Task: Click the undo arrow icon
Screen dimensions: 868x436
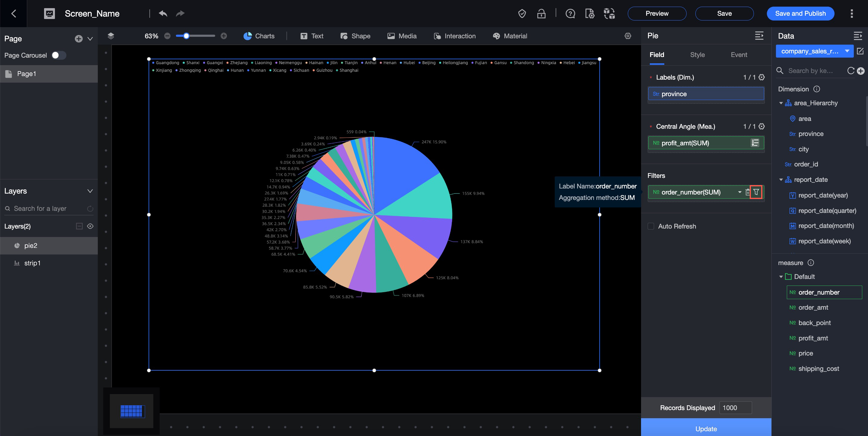Action: pyautogui.click(x=163, y=14)
